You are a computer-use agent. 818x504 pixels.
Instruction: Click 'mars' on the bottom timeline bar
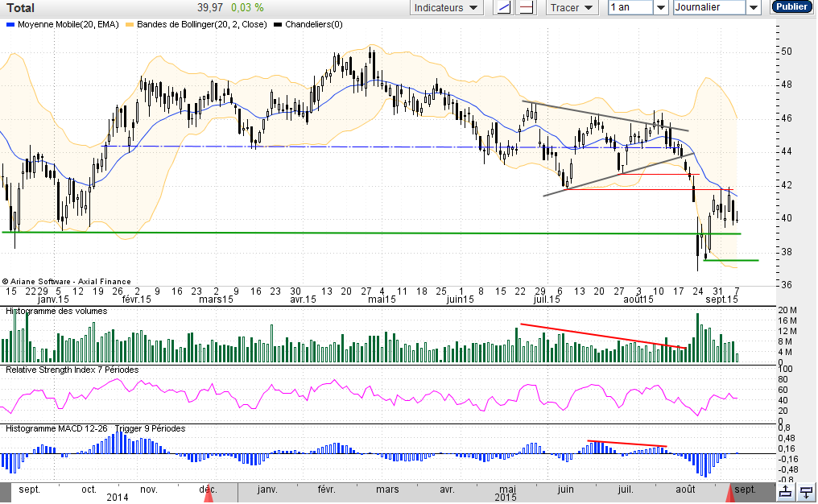(387, 490)
